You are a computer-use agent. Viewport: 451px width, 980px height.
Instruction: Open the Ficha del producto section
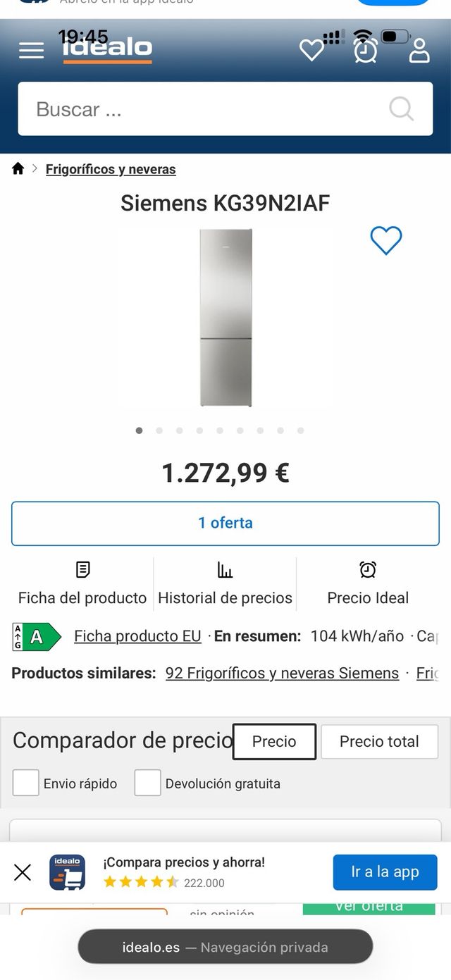coord(82,583)
